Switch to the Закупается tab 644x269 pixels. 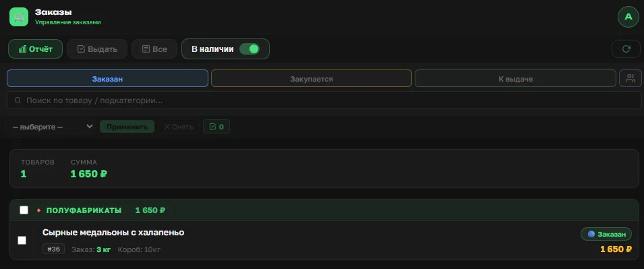tap(312, 78)
